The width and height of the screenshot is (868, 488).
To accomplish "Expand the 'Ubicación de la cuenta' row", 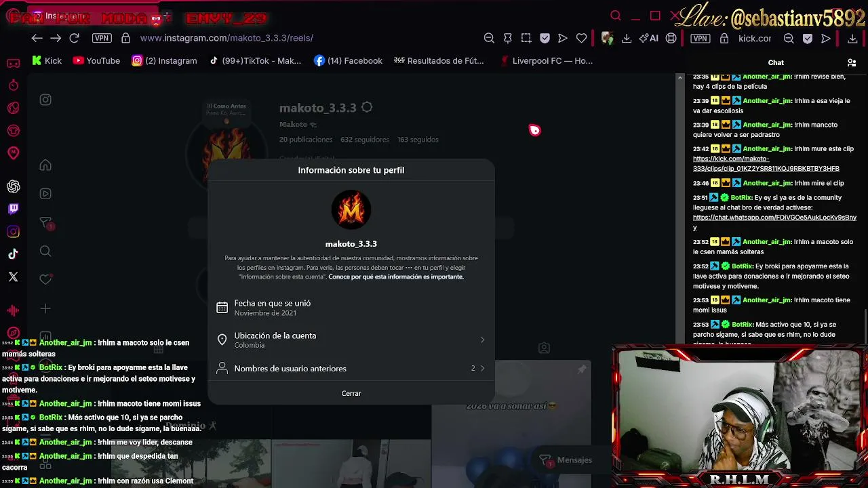I will (x=351, y=340).
